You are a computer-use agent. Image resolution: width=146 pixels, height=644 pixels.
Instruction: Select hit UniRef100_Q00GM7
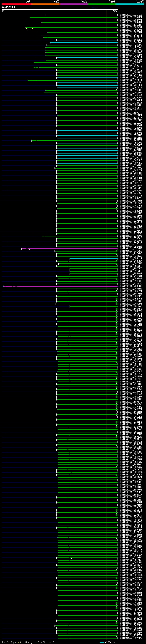click(x=131, y=286)
